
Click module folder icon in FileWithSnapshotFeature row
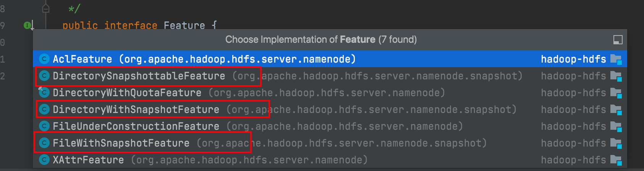click(x=616, y=143)
